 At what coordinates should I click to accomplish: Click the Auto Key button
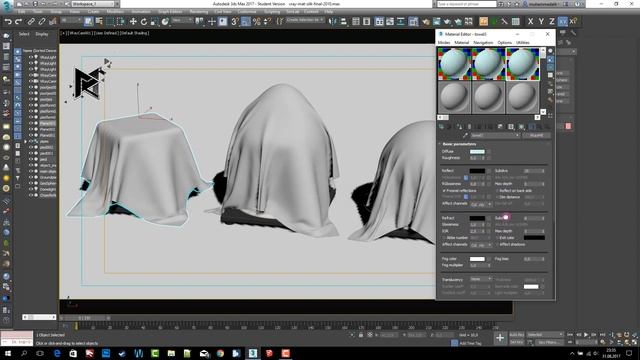point(516,335)
